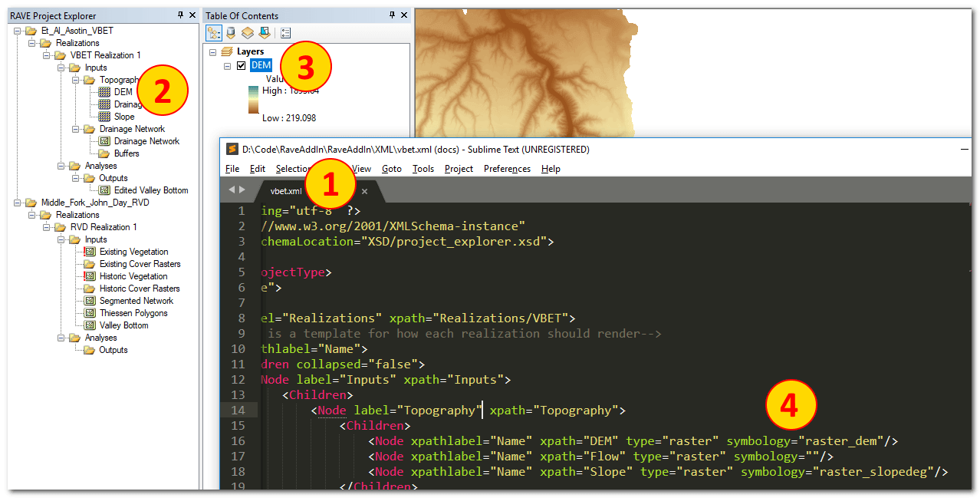Select Thiessen Polygons tree item

[133, 313]
